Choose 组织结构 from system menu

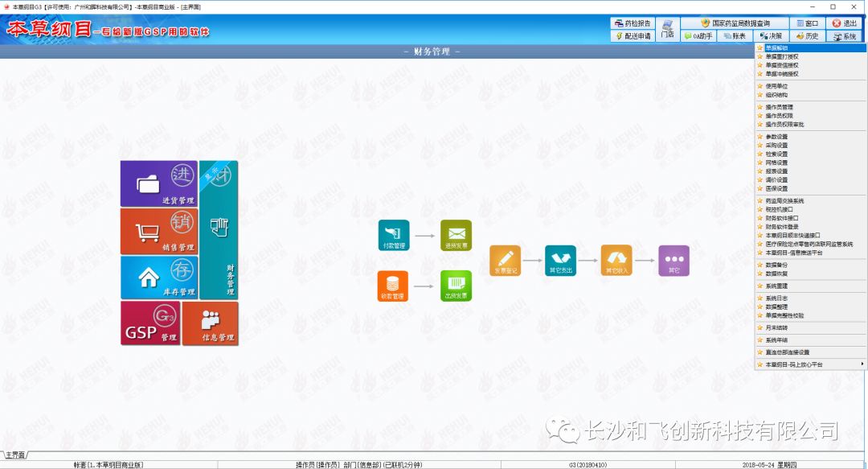[810, 95]
